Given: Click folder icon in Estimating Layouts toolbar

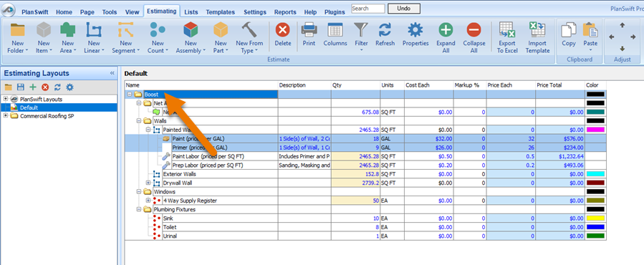Looking at the screenshot, I should 8,87.
